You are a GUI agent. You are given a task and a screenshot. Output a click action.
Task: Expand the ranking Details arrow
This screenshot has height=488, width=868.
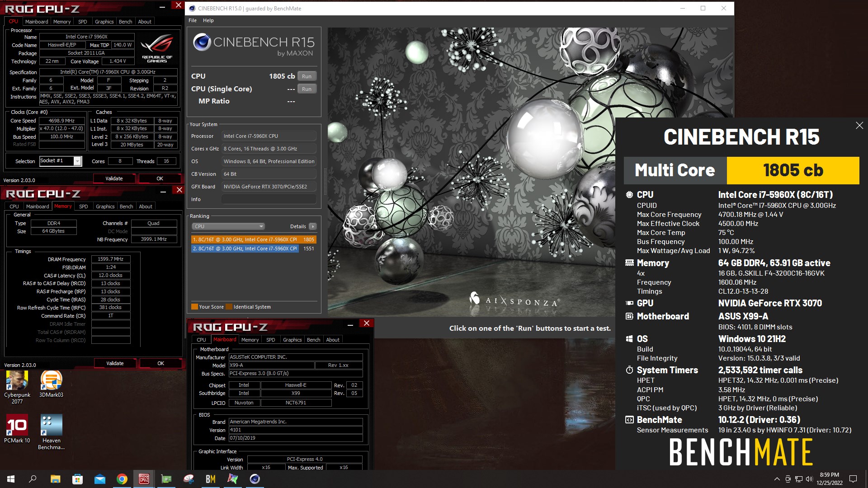313,226
